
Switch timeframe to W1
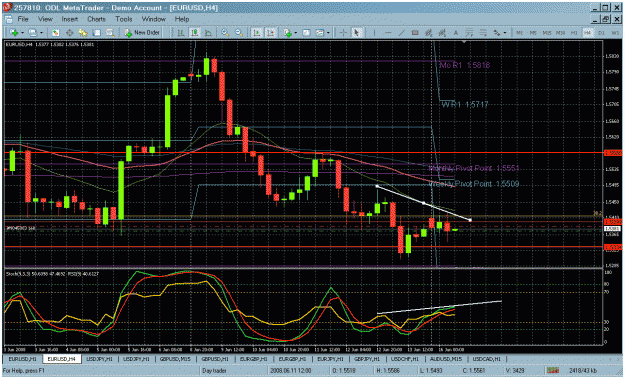[615, 33]
